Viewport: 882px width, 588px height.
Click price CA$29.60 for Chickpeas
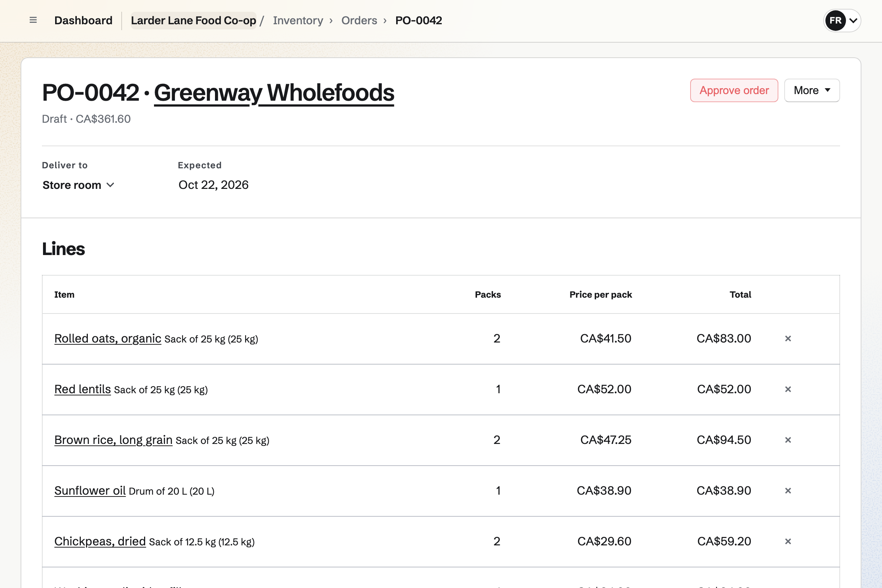(604, 541)
